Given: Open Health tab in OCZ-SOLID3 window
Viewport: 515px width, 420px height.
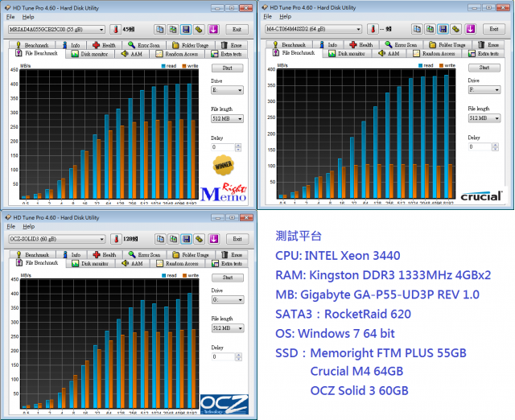Looking at the screenshot, I should 105,254.
